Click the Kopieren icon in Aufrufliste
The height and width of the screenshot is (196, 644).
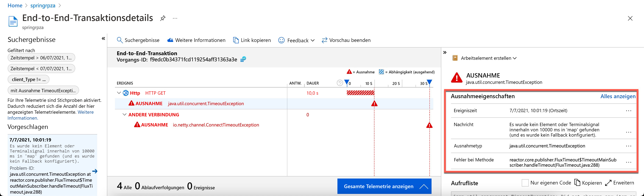[577, 183]
